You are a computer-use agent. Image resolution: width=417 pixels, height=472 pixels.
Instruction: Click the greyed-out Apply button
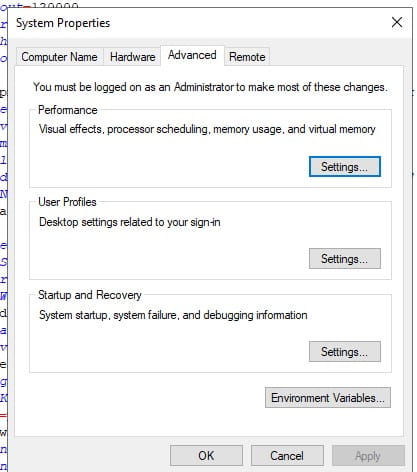tap(368, 455)
